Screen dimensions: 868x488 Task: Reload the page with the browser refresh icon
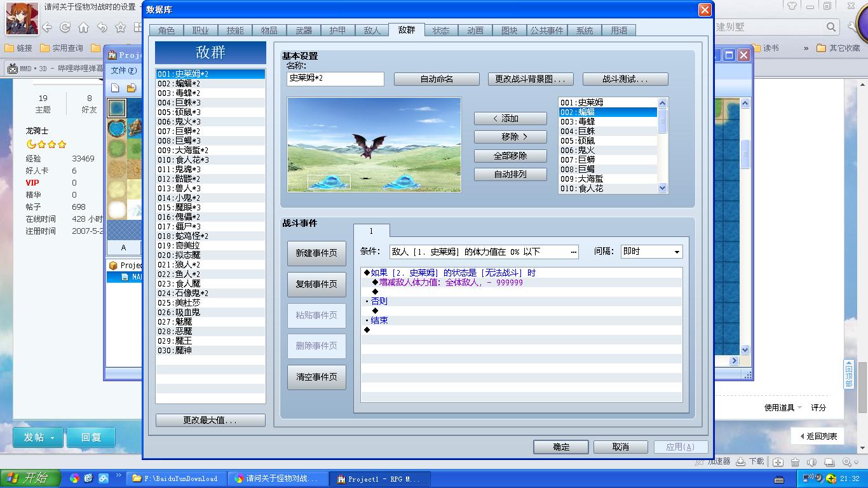point(65,27)
